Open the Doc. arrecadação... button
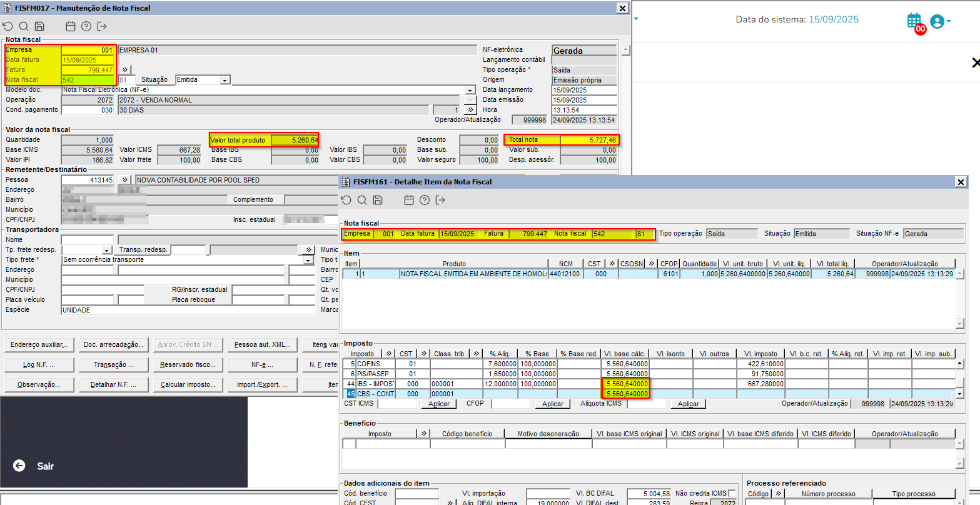The width and height of the screenshot is (980, 505). point(114,344)
